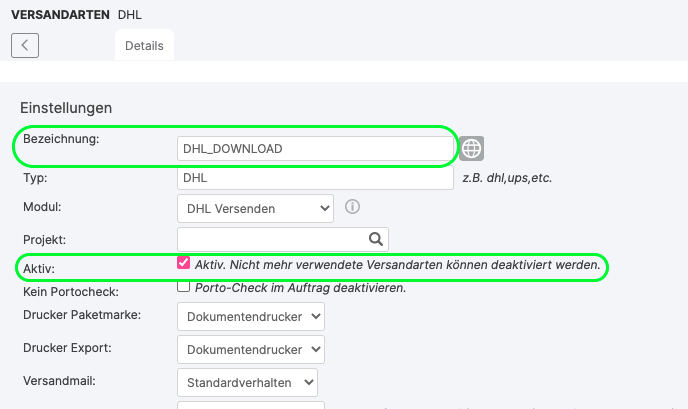Click the partially visible field below Versandmail
The image size is (688, 409).
pyautogui.click(x=251, y=405)
